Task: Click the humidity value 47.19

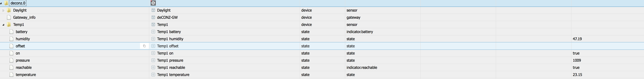Action: 577,39
